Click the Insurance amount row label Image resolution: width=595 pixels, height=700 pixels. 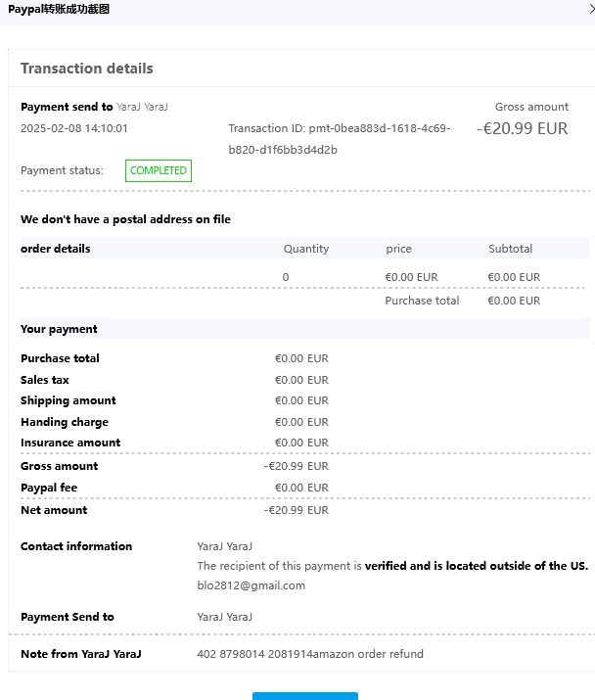point(70,443)
